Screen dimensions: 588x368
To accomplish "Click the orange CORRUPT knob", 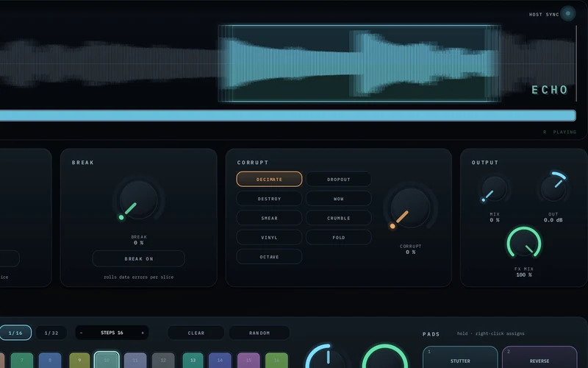I will coord(411,208).
